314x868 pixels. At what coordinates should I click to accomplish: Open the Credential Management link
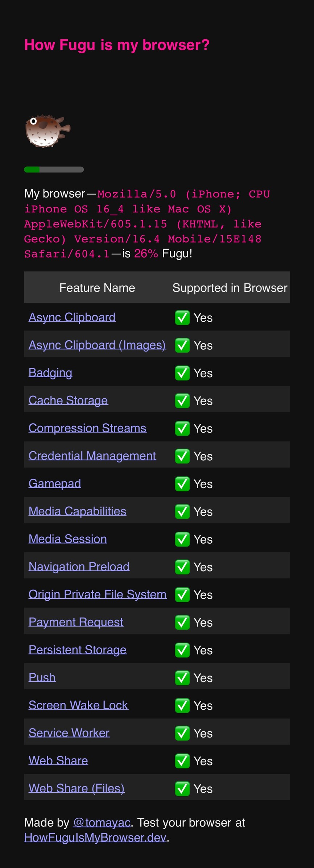[x=92, y=456]
